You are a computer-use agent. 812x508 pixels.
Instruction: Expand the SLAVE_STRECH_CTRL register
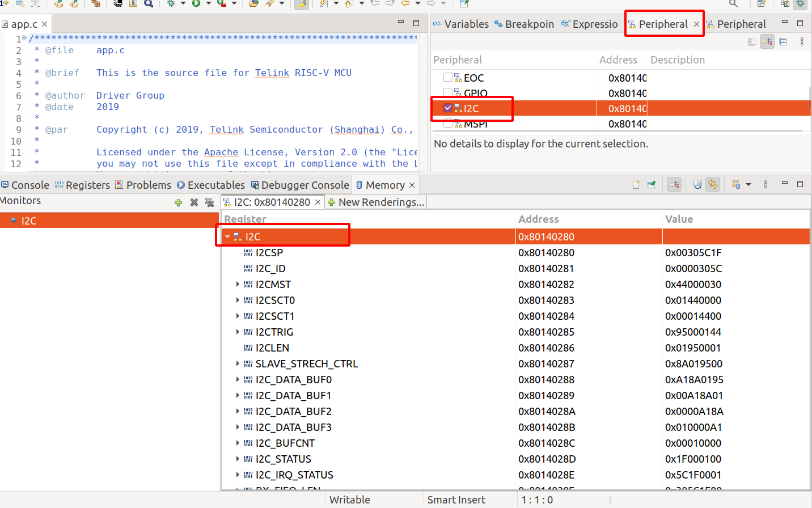238,364
